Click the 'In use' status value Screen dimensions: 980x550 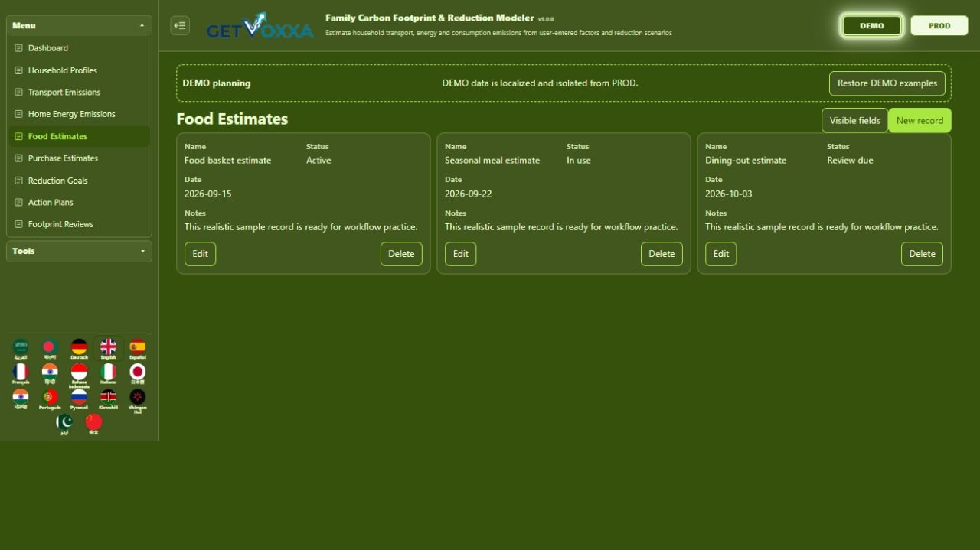(579, 161)
